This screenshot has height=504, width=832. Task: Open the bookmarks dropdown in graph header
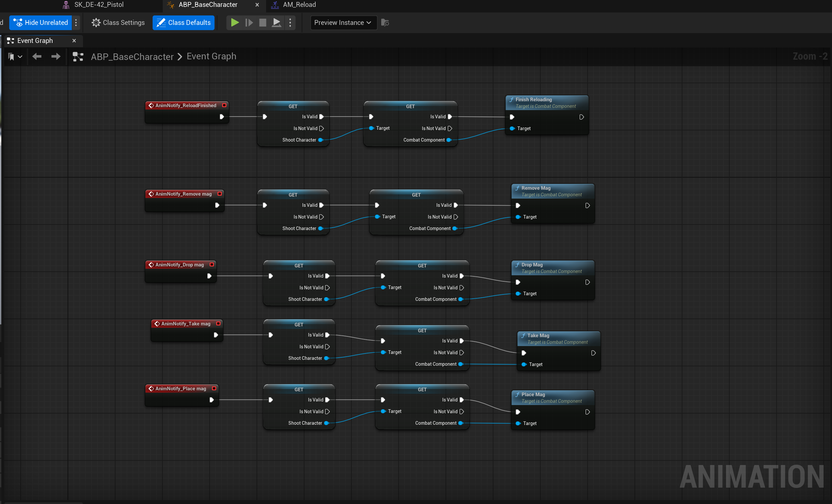click(15, 57)
